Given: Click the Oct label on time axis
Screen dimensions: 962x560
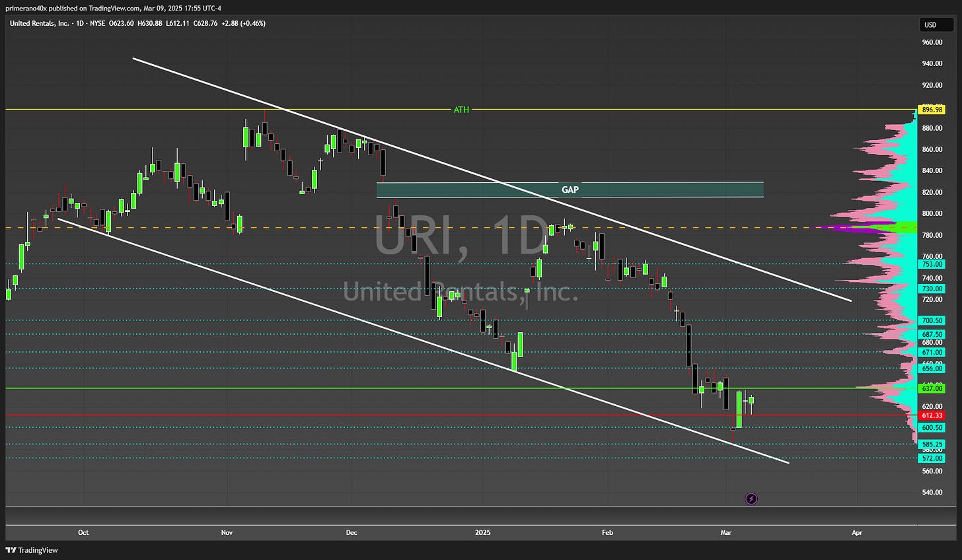Looking at the screenshot, I should pos(83,532).
